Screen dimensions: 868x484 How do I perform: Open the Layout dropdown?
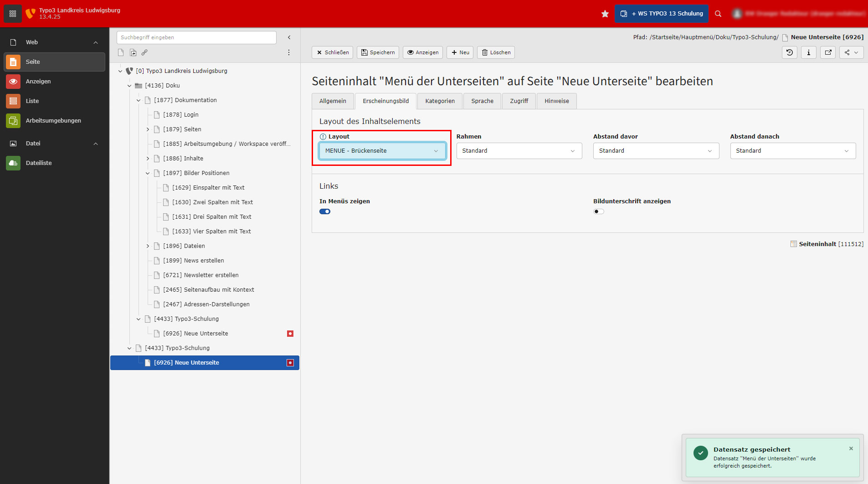point(382,151)
